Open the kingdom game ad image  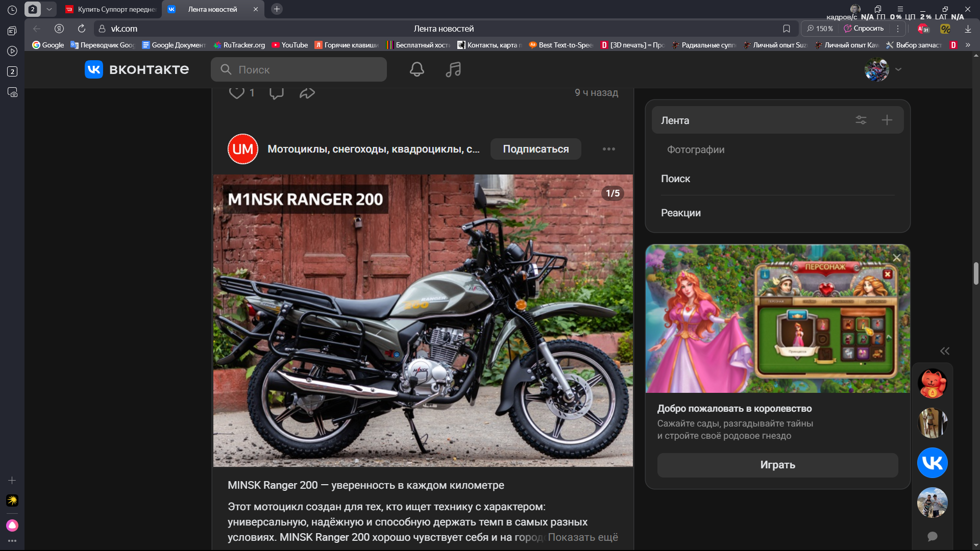[777, 319]
